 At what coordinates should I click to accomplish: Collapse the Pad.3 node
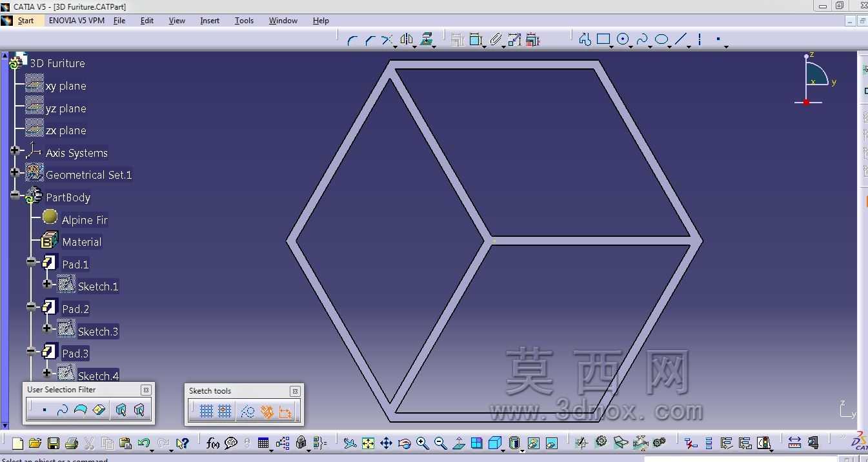[31, 351]
